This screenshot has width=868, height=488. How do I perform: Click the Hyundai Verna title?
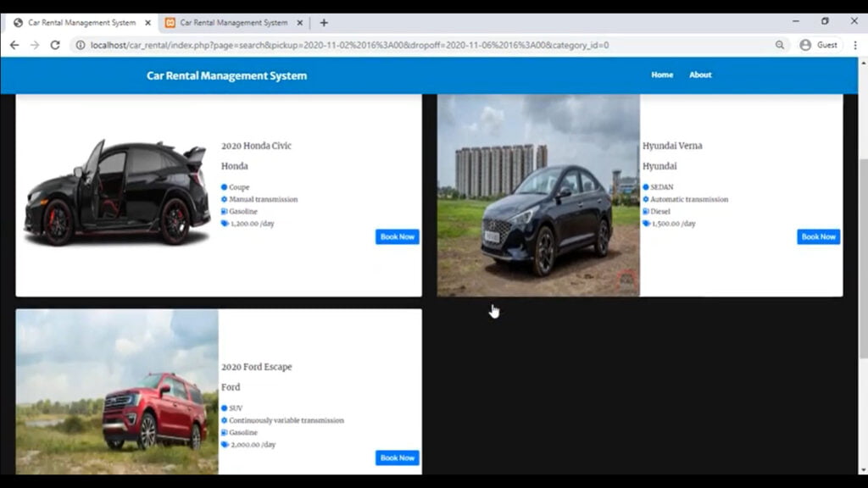(x=672, y=146)
